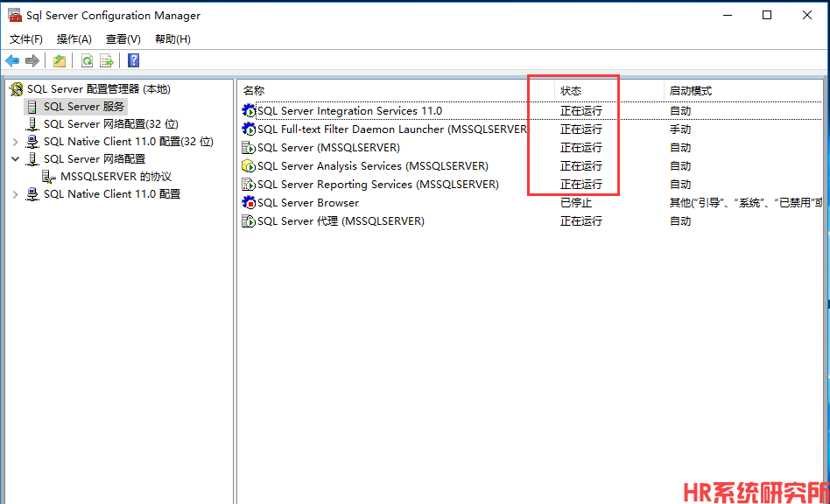The image size is (830, 504).
Task: Click the MSSQLSERVER 的协议 icon
Action: tap(49, 177)
